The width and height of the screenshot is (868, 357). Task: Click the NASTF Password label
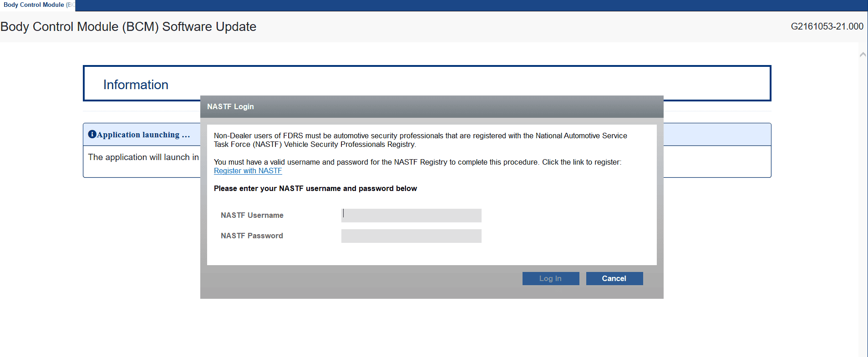252,236
